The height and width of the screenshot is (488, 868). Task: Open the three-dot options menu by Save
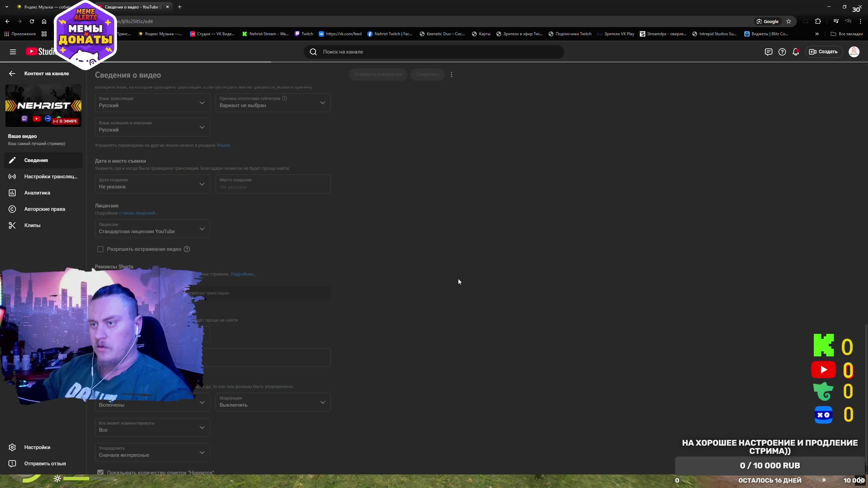(451, 75)
